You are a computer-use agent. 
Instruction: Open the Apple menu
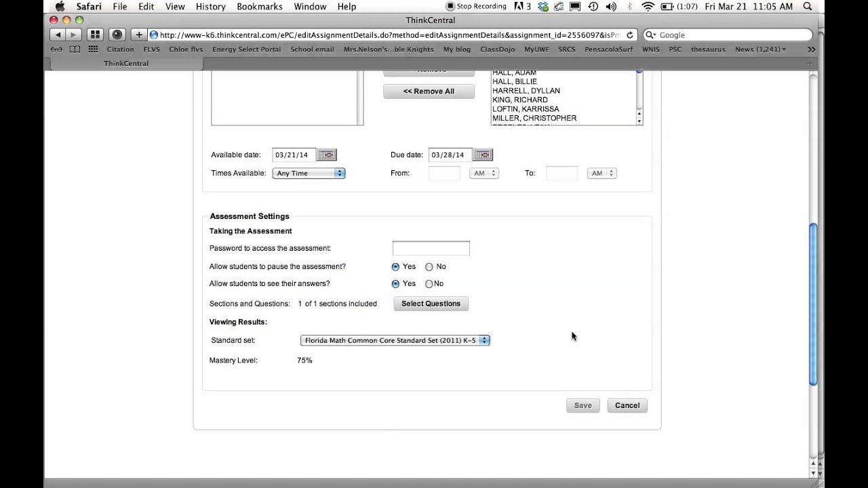60,6
